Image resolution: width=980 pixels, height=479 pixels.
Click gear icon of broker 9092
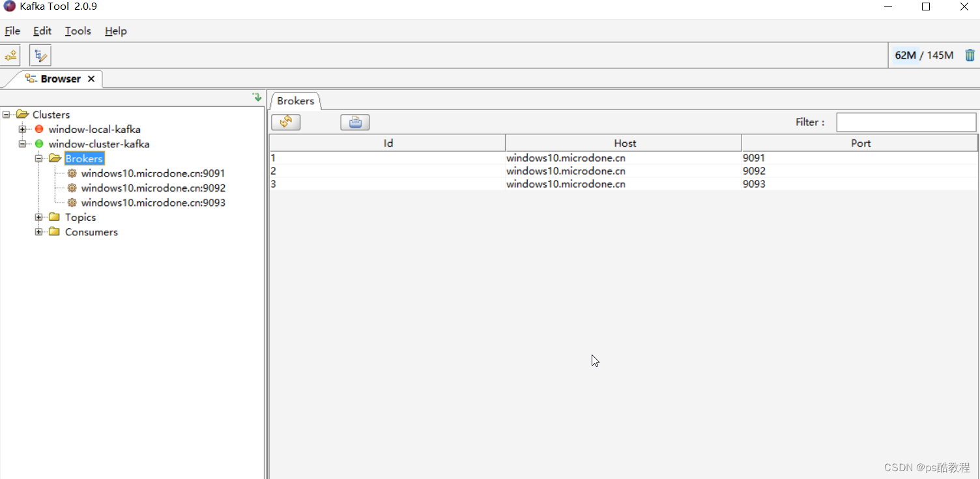point(72,188)
